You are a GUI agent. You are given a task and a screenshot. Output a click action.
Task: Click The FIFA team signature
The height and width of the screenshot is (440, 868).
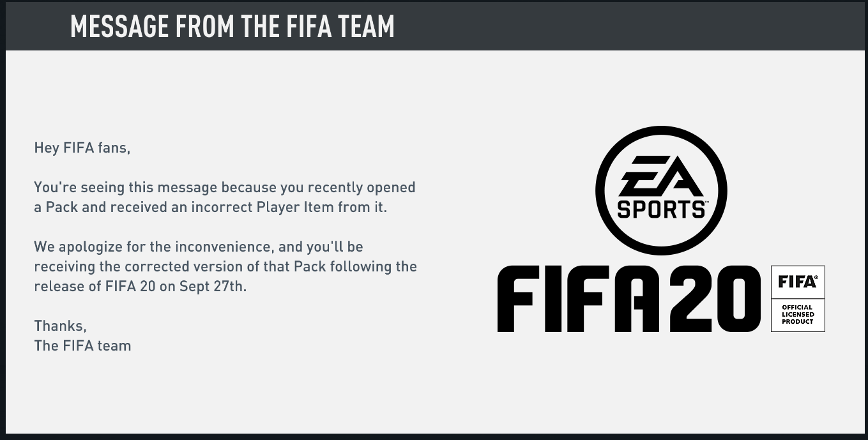click(x=82, y=345)
